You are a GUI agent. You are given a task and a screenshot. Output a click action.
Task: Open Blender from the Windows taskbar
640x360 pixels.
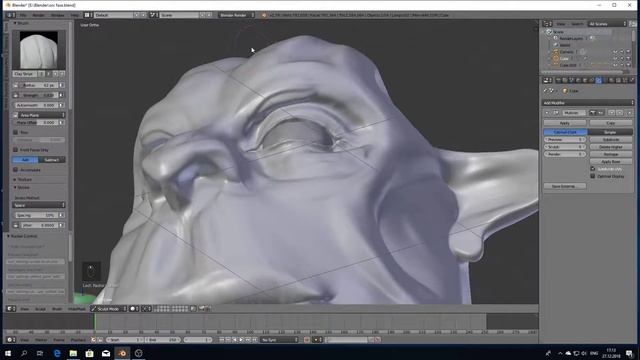click(x=122, y=353)
